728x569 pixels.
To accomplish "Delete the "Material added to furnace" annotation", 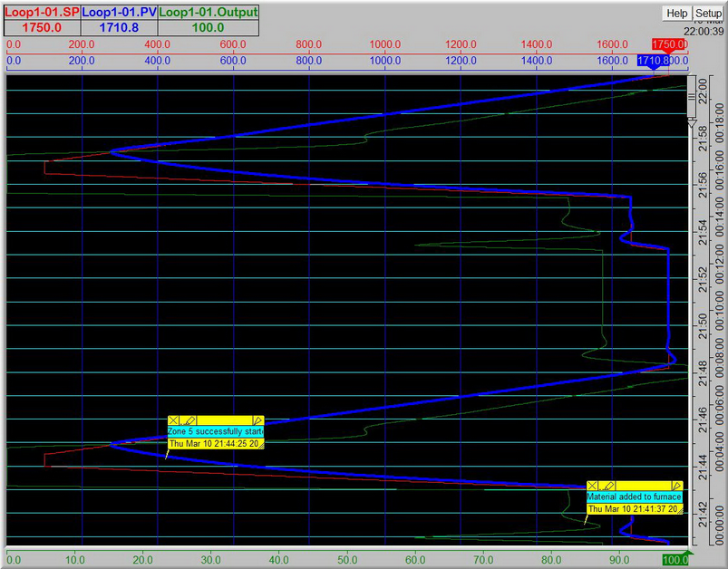I will pyautogui.click(x=592, y=485).
